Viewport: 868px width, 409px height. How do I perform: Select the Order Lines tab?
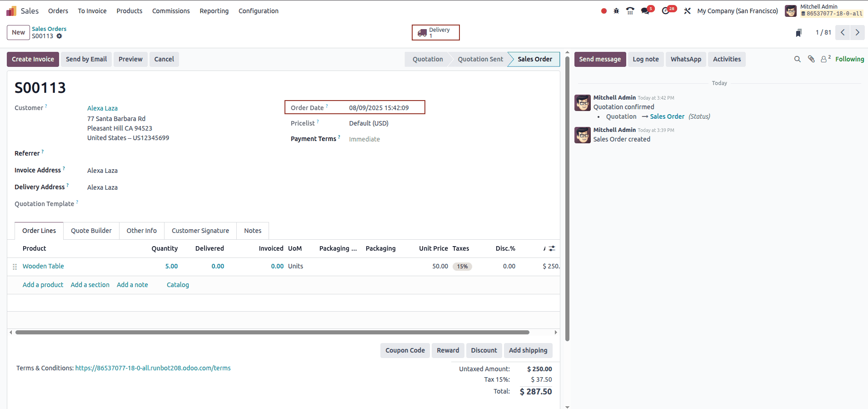click(39, 231)
